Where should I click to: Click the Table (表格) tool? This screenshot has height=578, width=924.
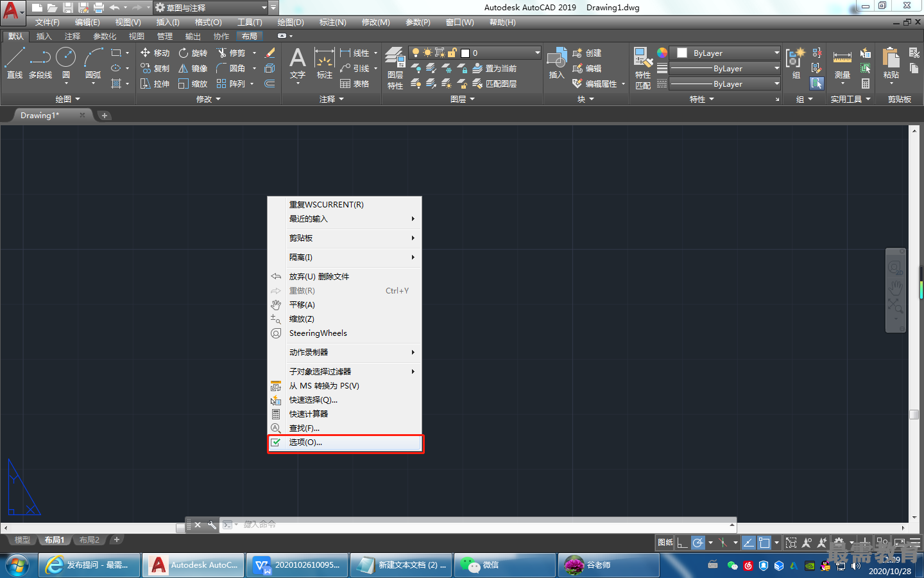[x=354, y=83]
